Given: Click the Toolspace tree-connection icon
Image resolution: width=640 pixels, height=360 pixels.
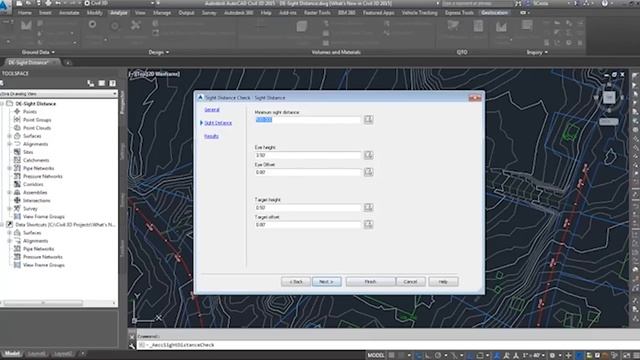Looking at the screenshot, I should click(x=91, y=83).
